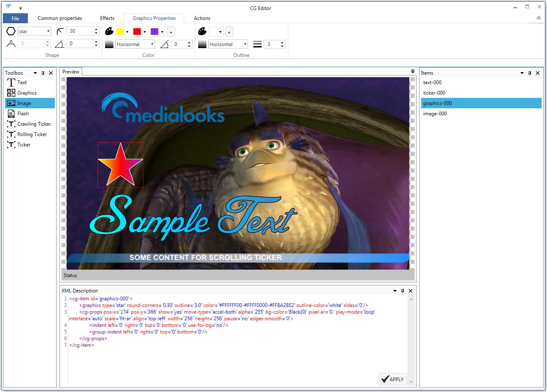Select the Crawling Ticker tool
Image resolution: width=547 pixels, height=392 pixels.
(30, 124)
